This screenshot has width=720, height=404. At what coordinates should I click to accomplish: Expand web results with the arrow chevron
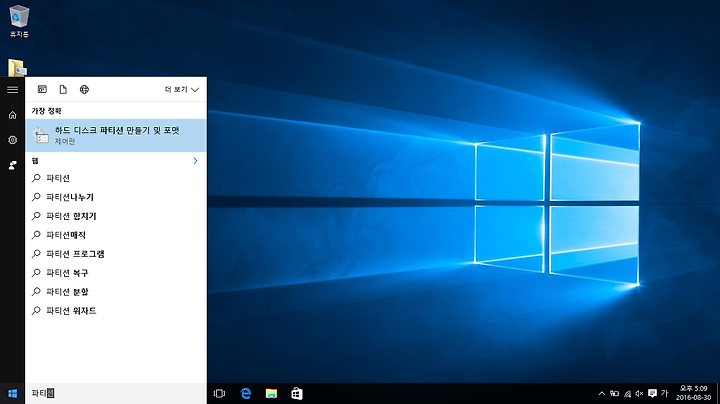click(x=195, y=161)
